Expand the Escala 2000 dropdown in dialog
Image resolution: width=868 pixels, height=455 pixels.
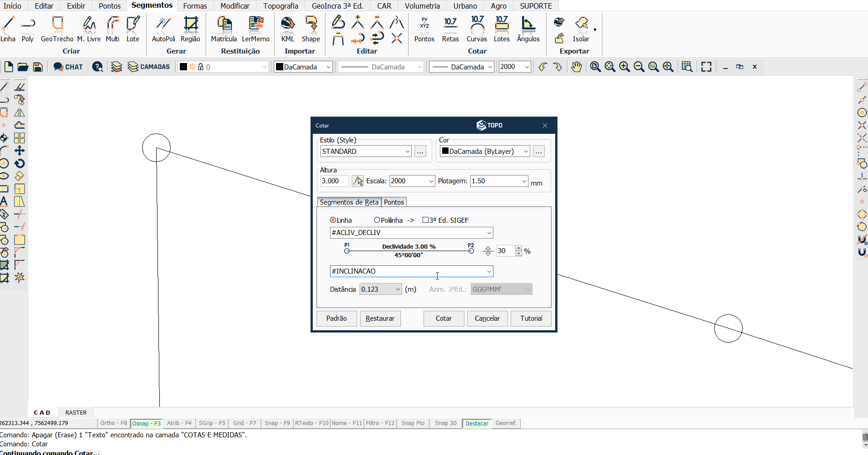[431, 181]
